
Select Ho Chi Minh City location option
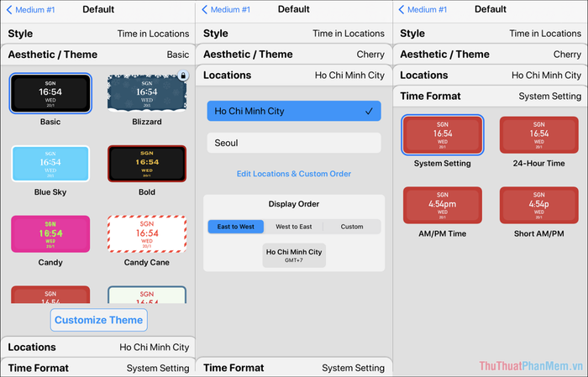coord(294,111)
